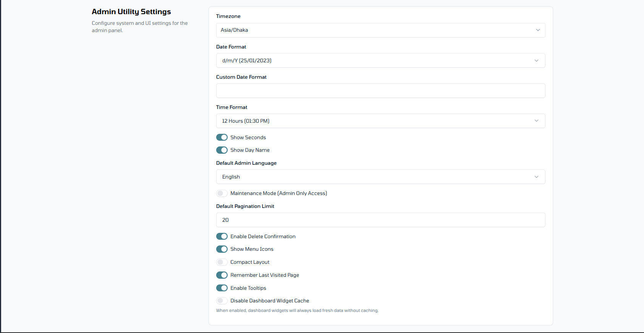The height and width of the screenshot is (333, 644).
Task: Disable the Show Seconds toggle
Action: (222, 137)
